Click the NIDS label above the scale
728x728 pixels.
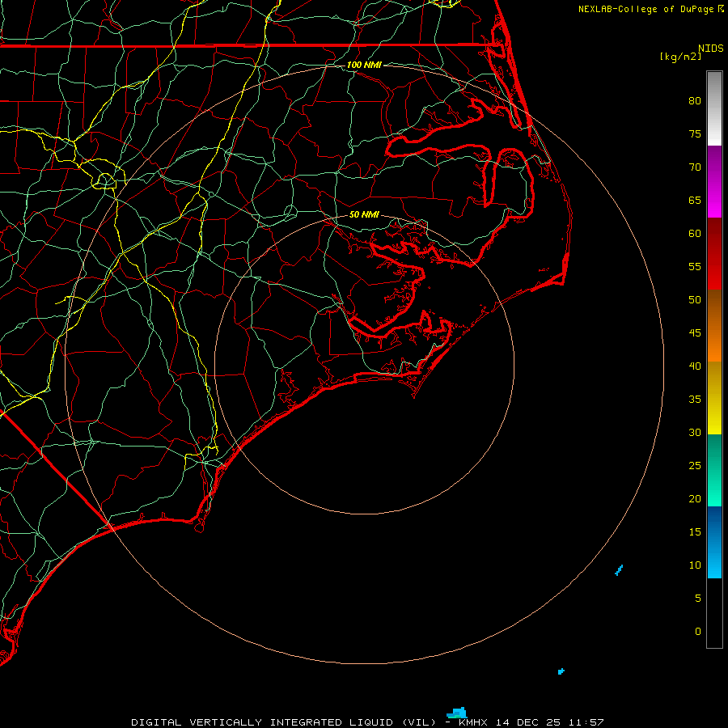[x=711, y=48]
